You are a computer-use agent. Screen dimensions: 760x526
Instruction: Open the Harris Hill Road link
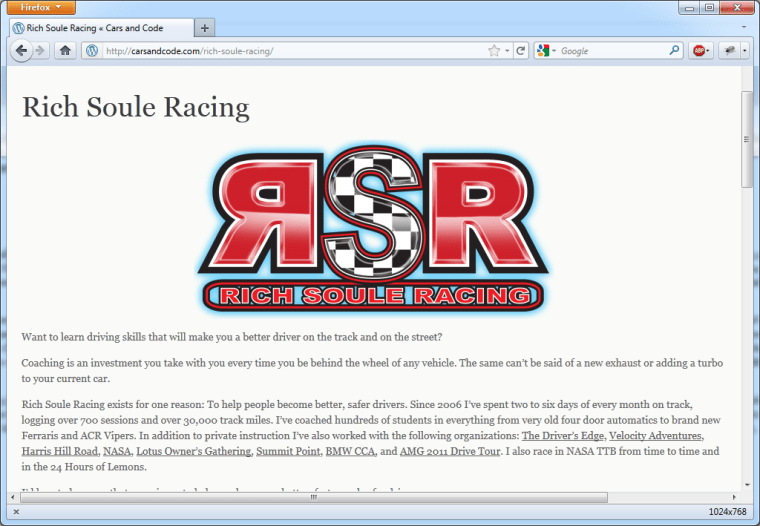point(60,451)
